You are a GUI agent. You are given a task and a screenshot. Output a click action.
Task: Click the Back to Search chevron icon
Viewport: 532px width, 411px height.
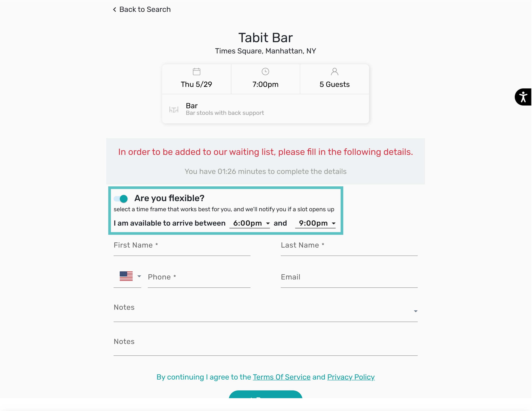coord(115,9)
